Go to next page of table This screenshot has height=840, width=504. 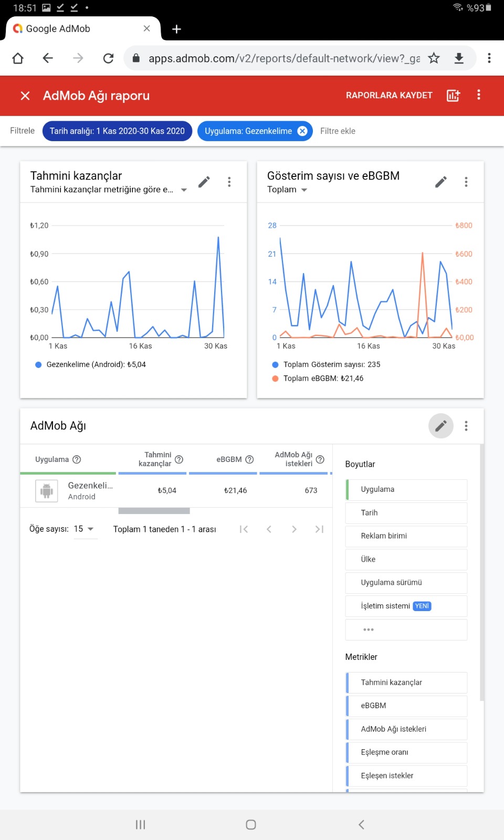click(294, 529)
